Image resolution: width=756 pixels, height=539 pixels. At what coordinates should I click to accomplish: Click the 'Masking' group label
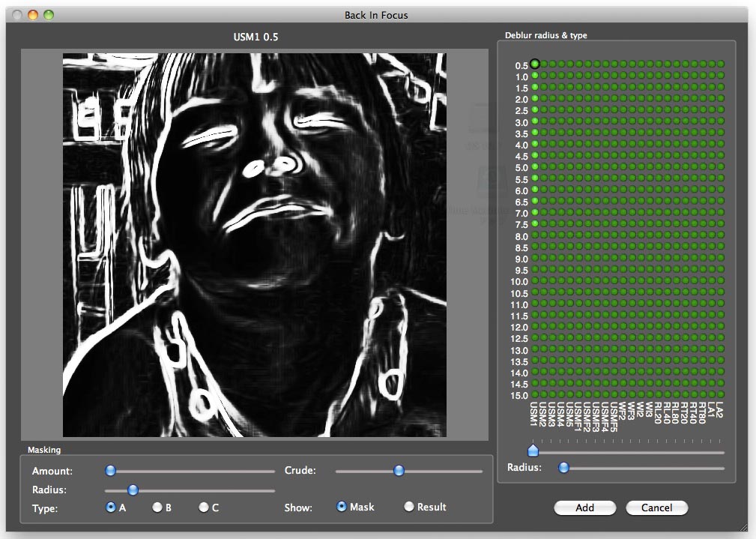pos(44,450)
